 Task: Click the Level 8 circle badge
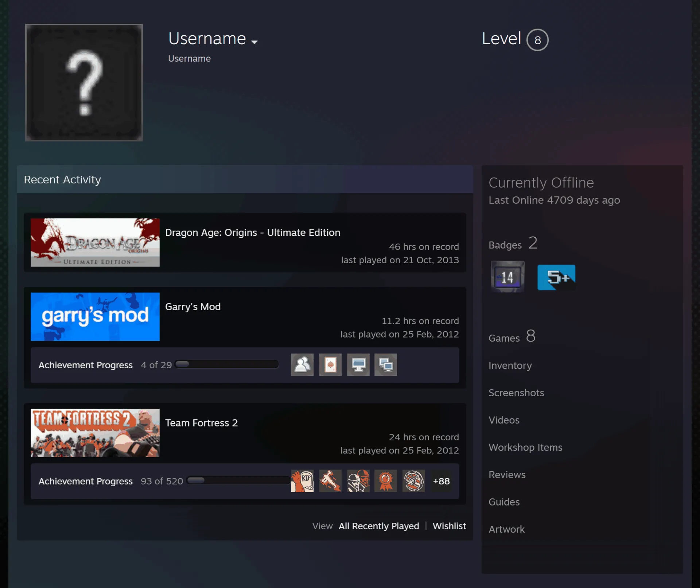pyautogui.click(x=537, y=40)
